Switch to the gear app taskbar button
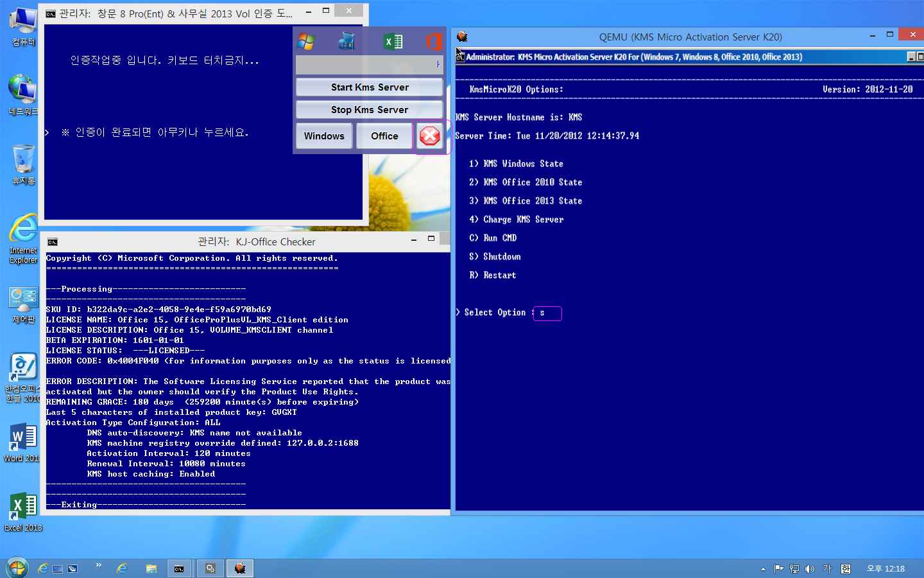Viewport: 924px width, 578px height. coord(210,568)
